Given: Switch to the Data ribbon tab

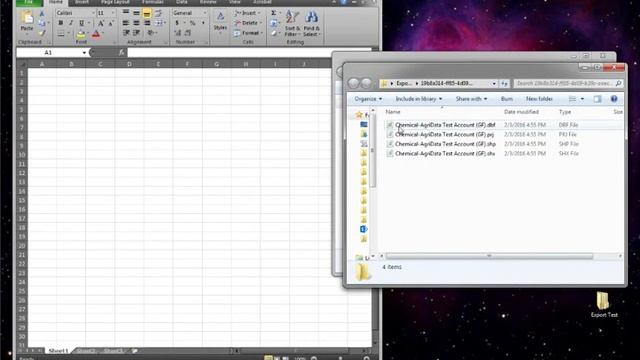Looking at the screenshot, I should click(x=182, y=2).
